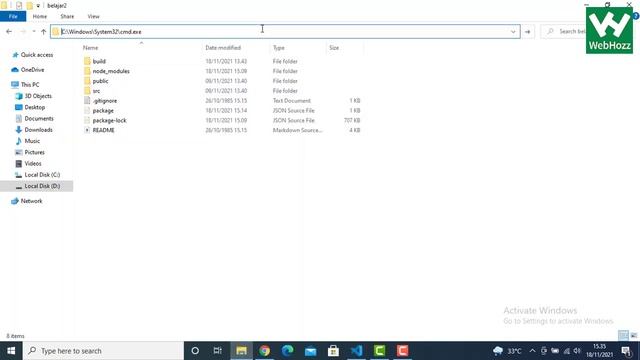The width and height of the screenshot is (640, 360).
Task: Sort by Date modified column header
Action: 223,48
